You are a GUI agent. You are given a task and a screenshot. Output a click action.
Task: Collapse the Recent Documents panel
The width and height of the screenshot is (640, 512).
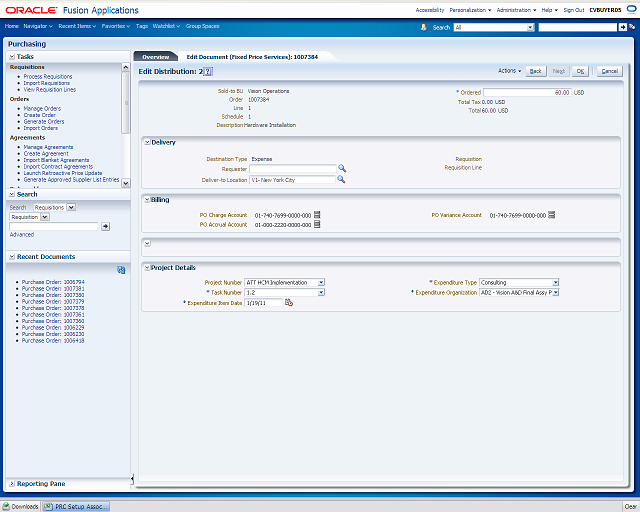click(x=12, y=257)
